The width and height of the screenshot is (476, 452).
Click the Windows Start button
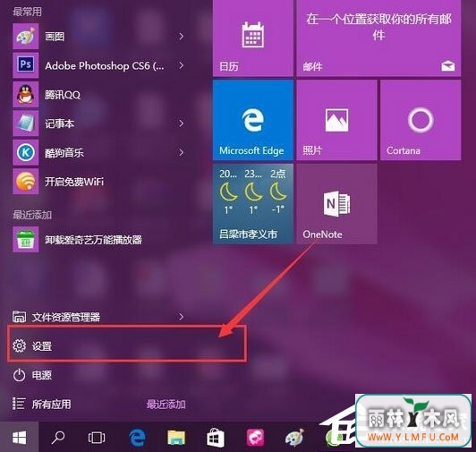[x=19, y=437]
